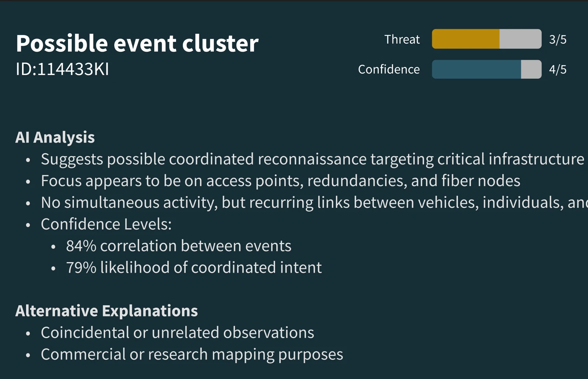Click the 3/5 threat score
Screen dimensions: 588x379
[557, 39]
